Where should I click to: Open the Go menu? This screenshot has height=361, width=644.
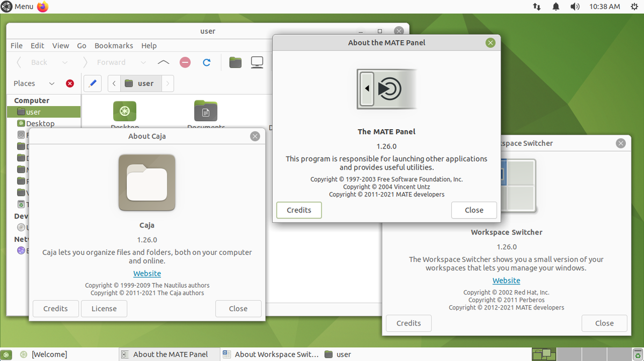[82, 46]
